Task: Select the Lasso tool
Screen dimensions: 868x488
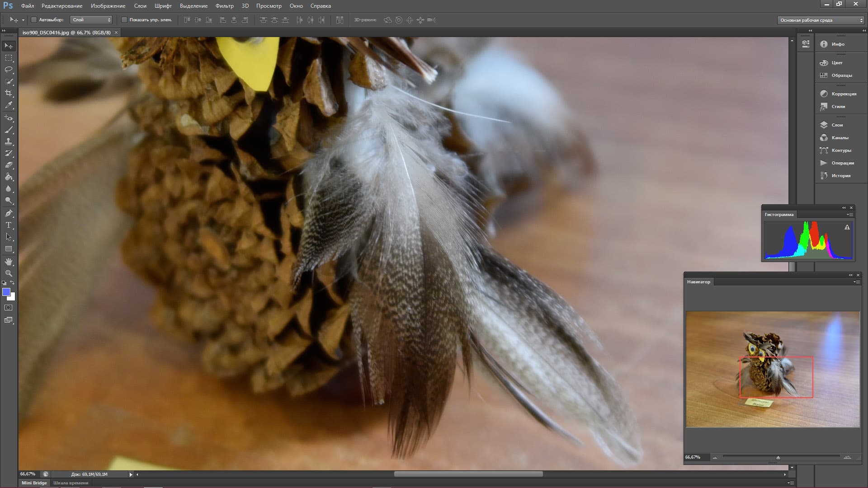Action: click(x=9, y=70)
